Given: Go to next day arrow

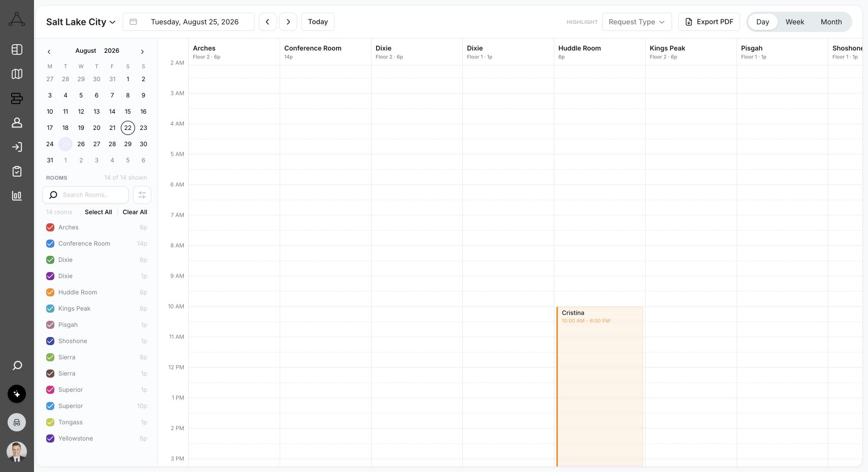Looking at the screenshot, I should [288, 22].
